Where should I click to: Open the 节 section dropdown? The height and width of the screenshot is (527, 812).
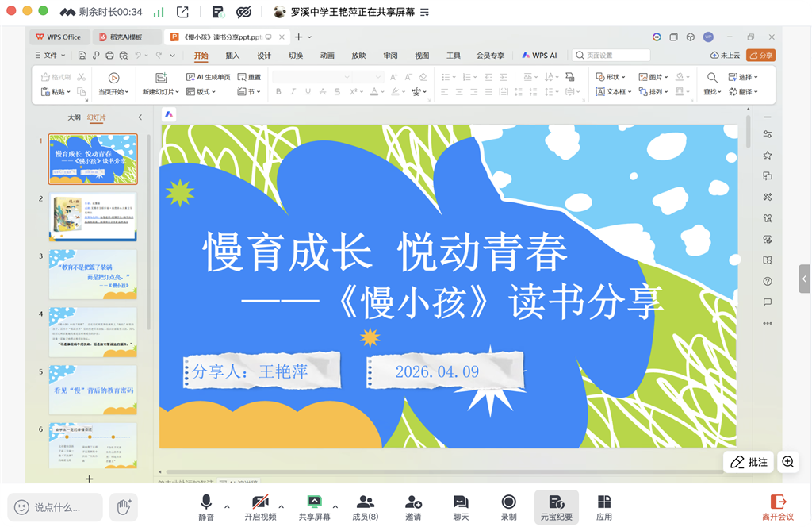tap(249, 92)
